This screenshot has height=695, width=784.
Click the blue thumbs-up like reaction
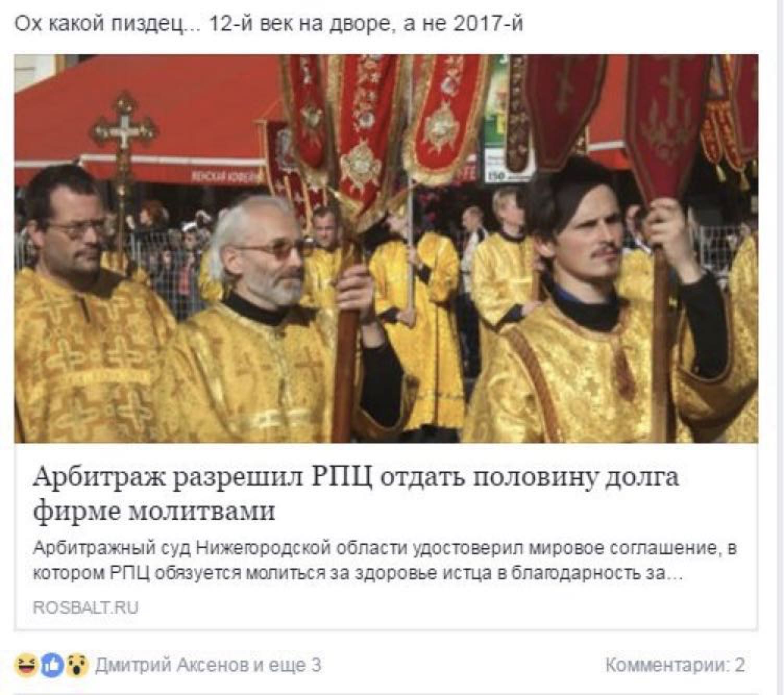point(53,665)
